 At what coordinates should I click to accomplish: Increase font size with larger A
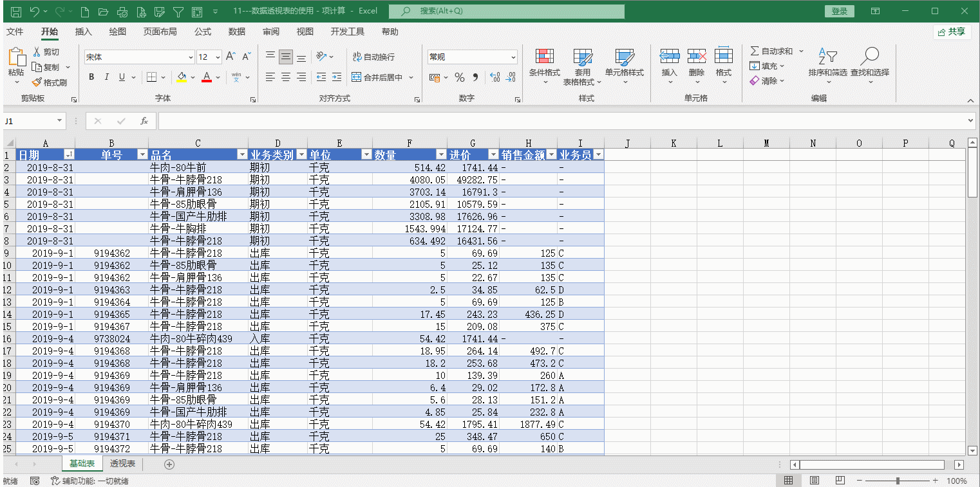231,57
